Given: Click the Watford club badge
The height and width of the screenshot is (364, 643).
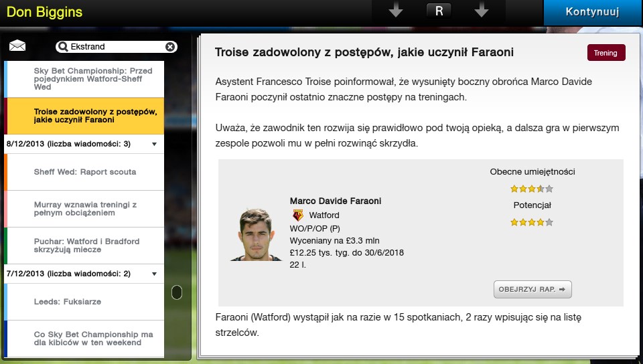Looking at the screenshot, I should coord(298,215).
